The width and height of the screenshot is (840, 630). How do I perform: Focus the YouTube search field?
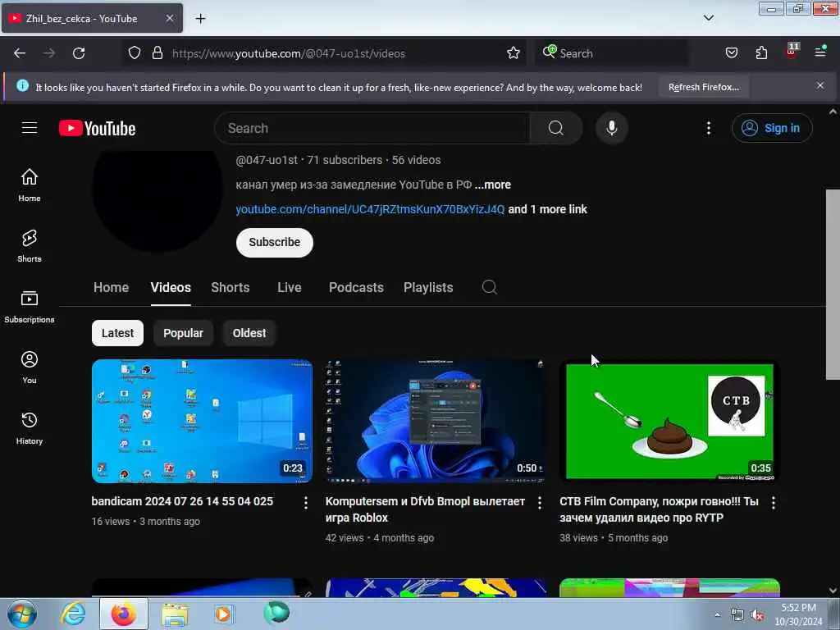372,128
